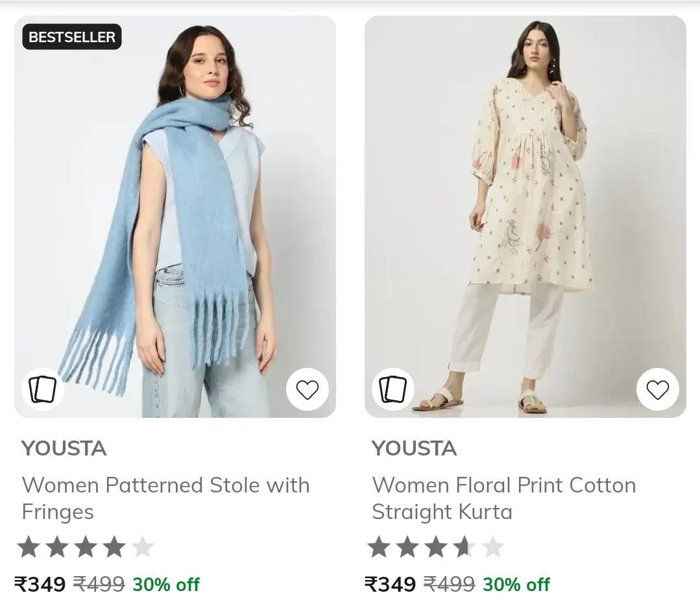Open similar items for the kurta

[x=393, y=389]
